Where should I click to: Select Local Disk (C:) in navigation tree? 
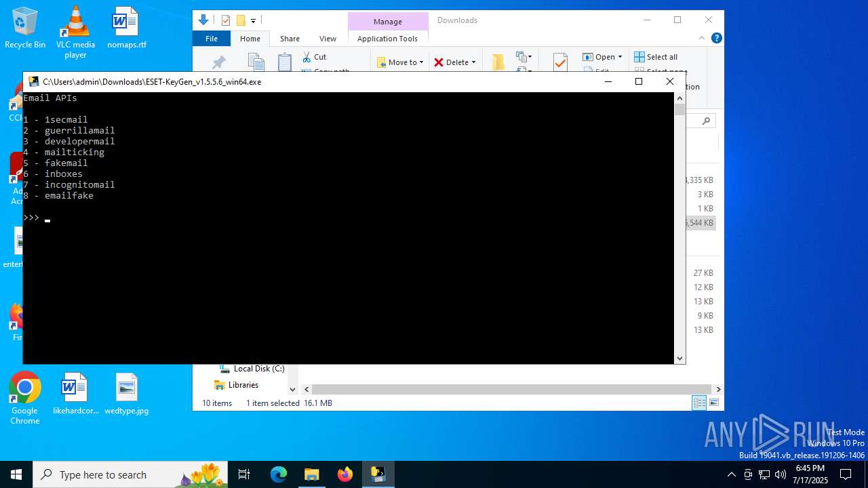point(251,369)
